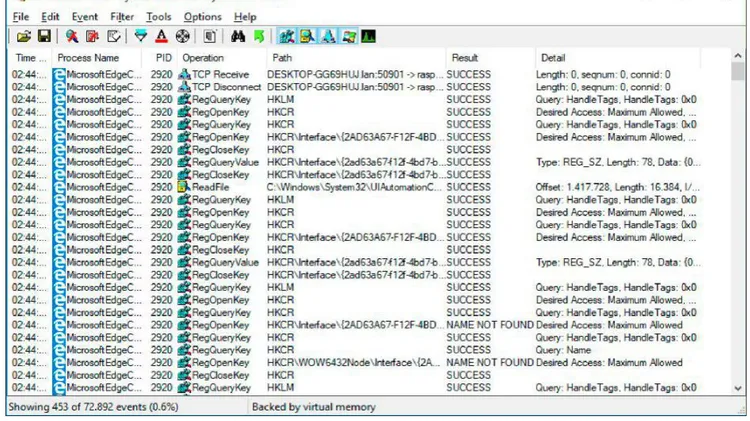
Task: Toggle Show Profiling Events graph icon
Action: tap(369, 36)
